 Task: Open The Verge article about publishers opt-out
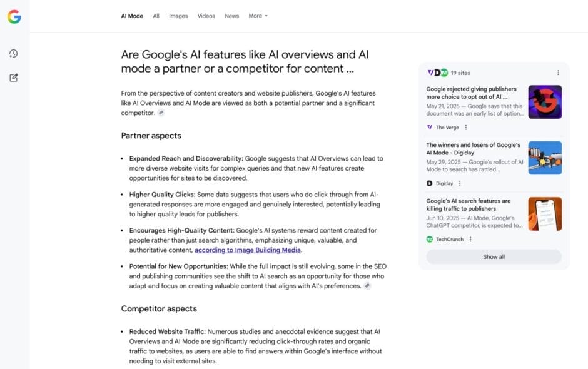point(472,93)
